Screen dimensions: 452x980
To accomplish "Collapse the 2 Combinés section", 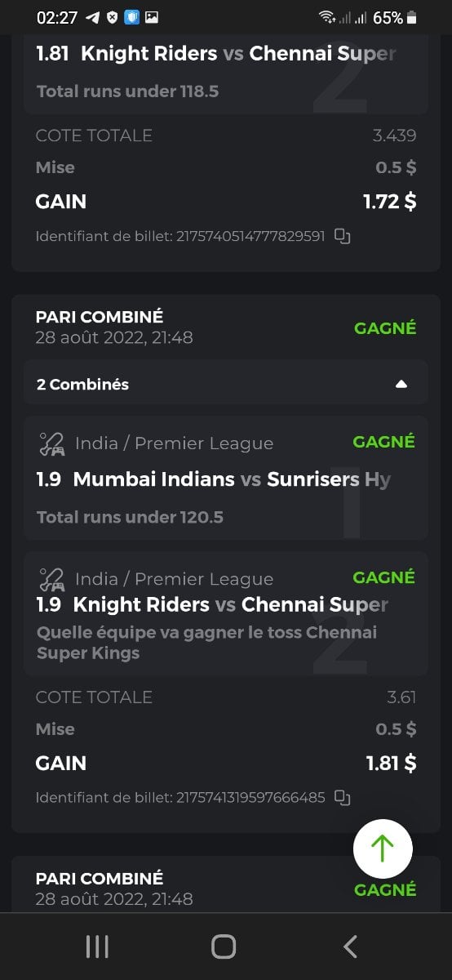I will [x=401, y=384].
